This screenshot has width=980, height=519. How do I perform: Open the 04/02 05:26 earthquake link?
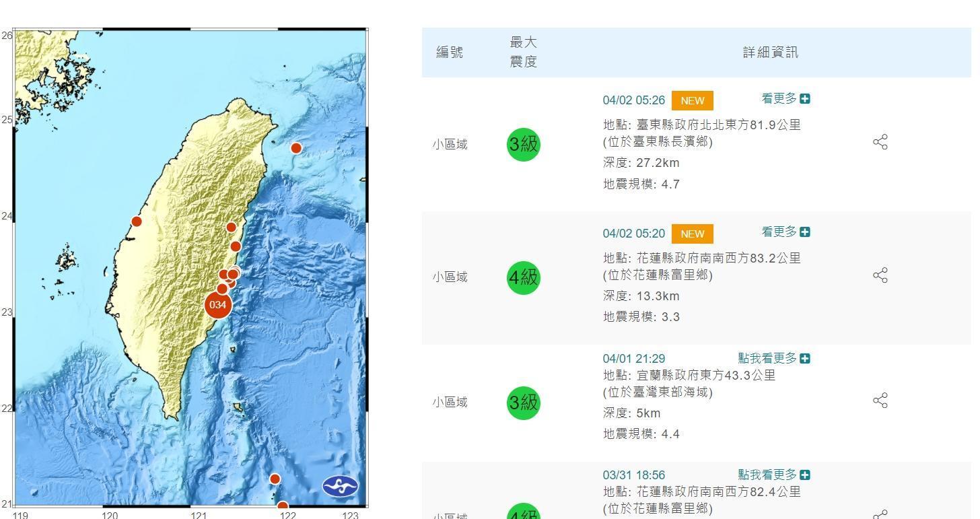pos(634,100)
